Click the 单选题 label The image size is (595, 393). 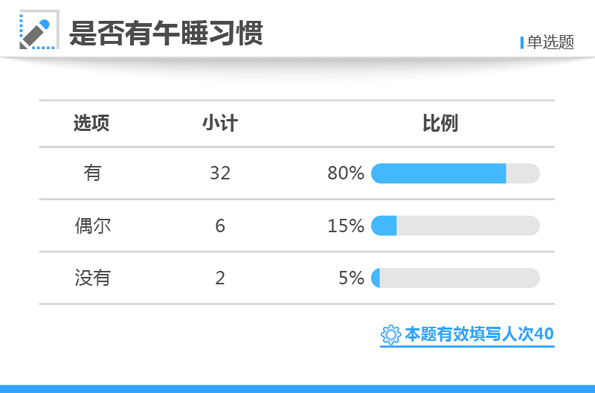coord(550,42)
